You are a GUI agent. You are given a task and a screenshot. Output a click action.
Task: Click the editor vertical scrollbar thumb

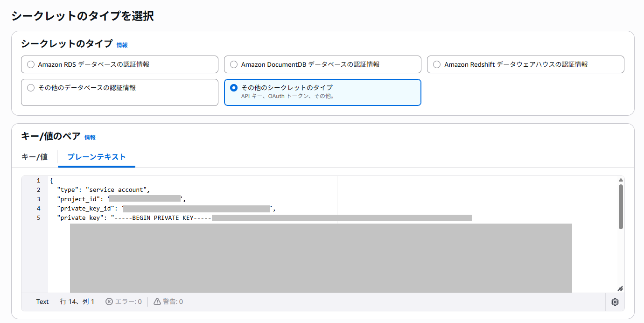pos(621,206)
